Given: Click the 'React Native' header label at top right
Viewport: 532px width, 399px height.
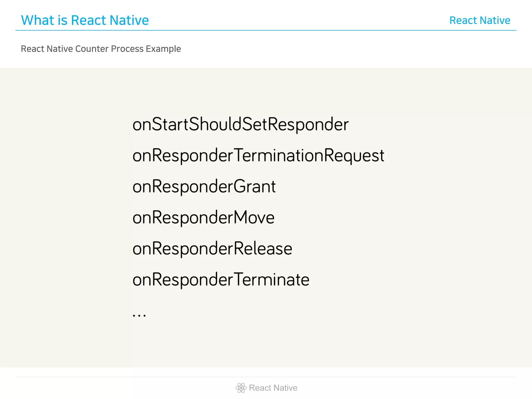Looking at the screenshot, I should coord(480,20).
